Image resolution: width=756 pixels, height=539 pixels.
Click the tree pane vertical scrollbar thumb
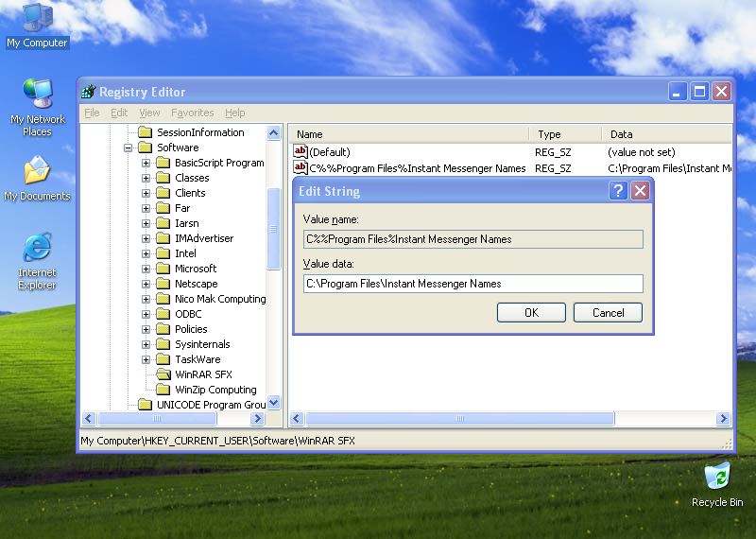(273, 229)
